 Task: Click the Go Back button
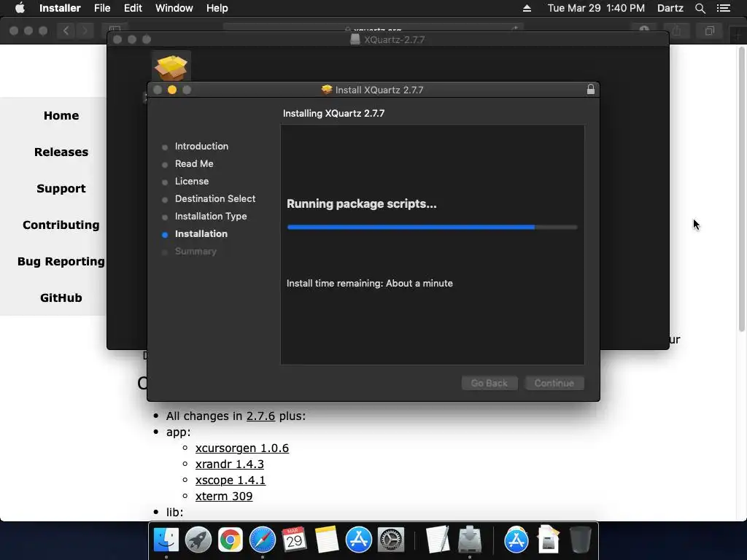click(489, 383)
